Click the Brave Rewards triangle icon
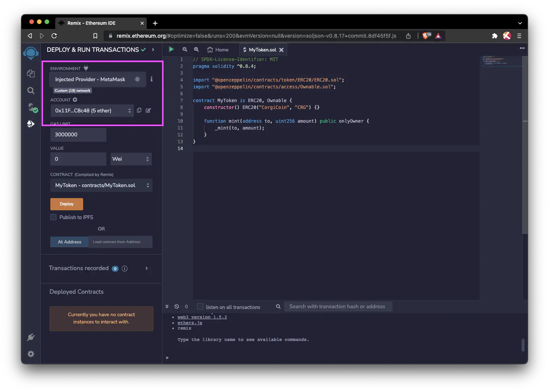 point(438,36)
